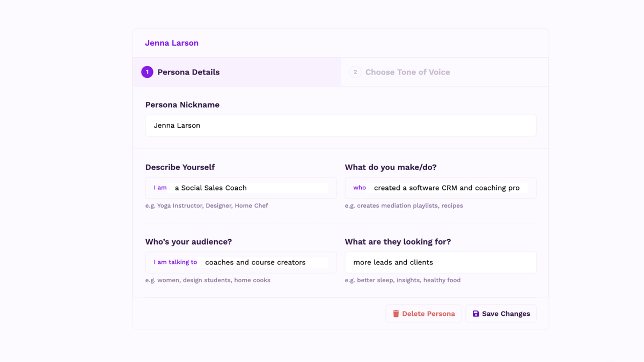Click the Persona Nickname input field

click(x=341, y=125)
